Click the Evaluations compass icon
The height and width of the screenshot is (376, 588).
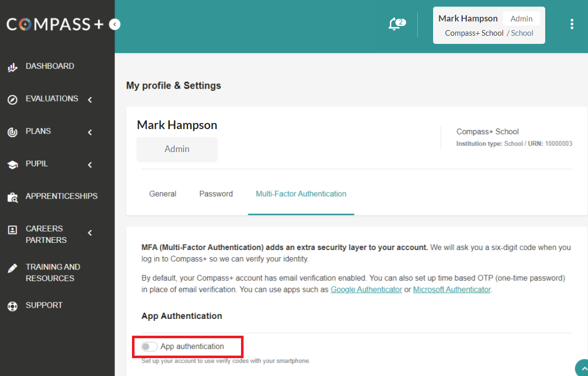click(12, 99)
